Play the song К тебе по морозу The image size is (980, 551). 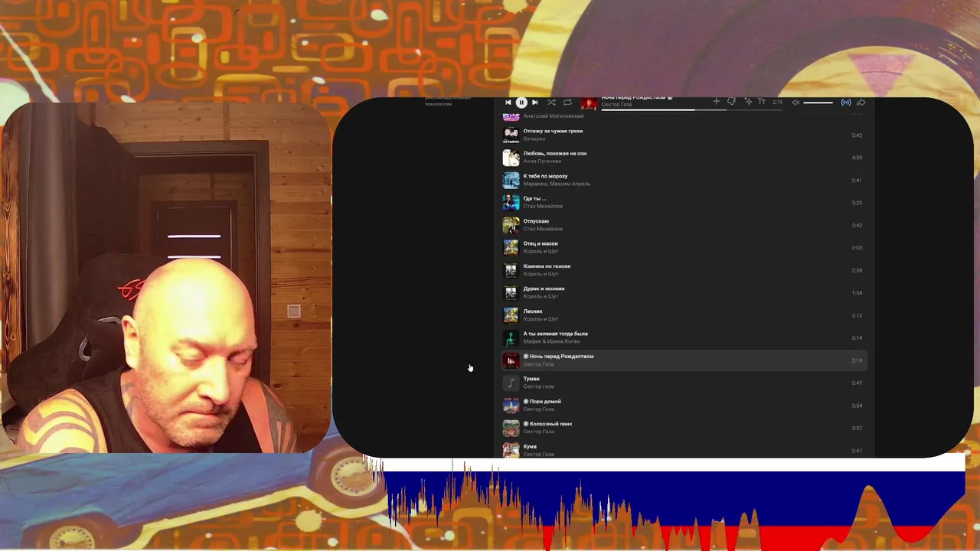click(545, 176)
